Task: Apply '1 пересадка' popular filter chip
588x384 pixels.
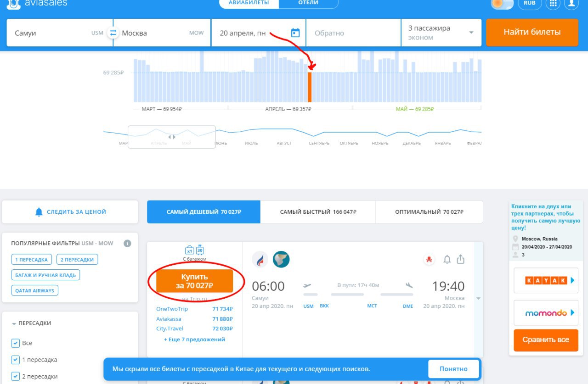Action: tap(32, 260)
